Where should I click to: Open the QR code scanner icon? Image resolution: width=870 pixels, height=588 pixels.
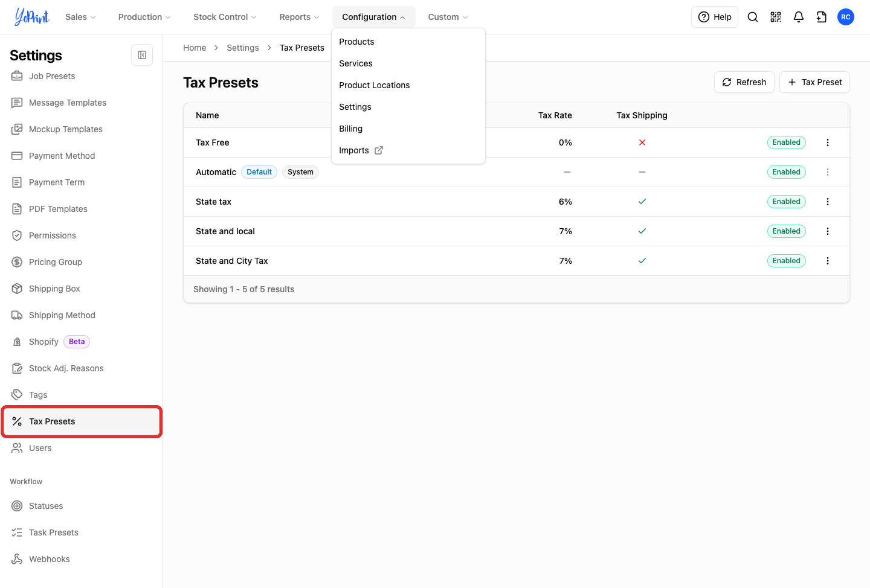(x=776, y=17)
